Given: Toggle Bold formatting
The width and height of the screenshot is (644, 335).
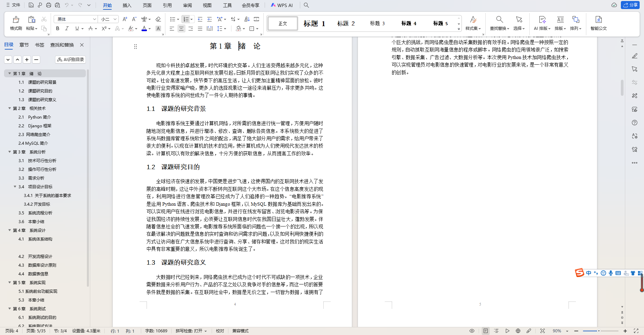Looking at the screenshot, I should coord(58,29).
